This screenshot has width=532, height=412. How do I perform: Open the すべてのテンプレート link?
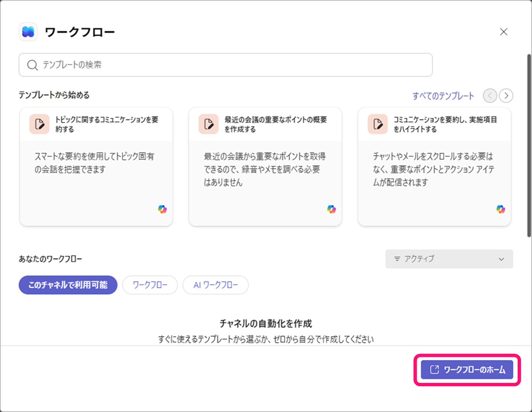(x=443, y=96)
